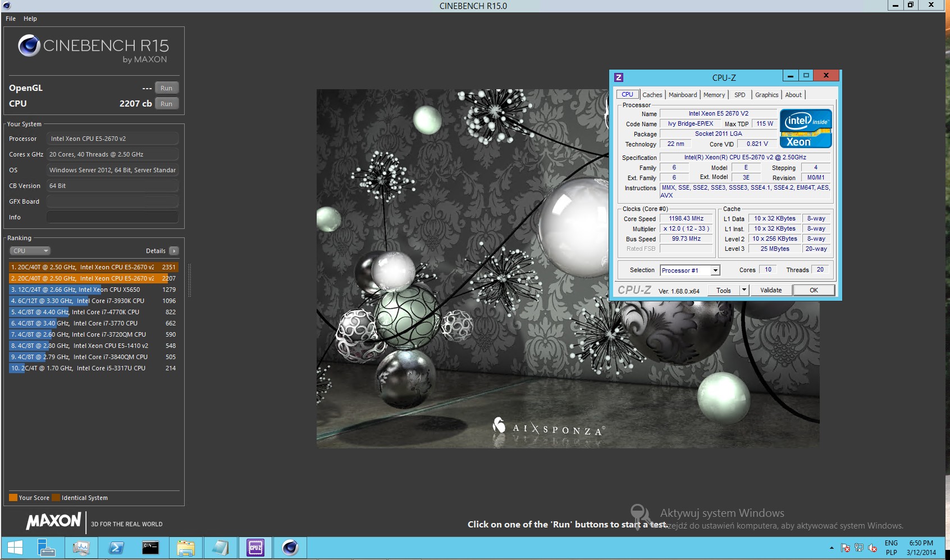
Task: Expand the Tools dropdown arrow in CPU-Z
Action: [x=745, y=290]
